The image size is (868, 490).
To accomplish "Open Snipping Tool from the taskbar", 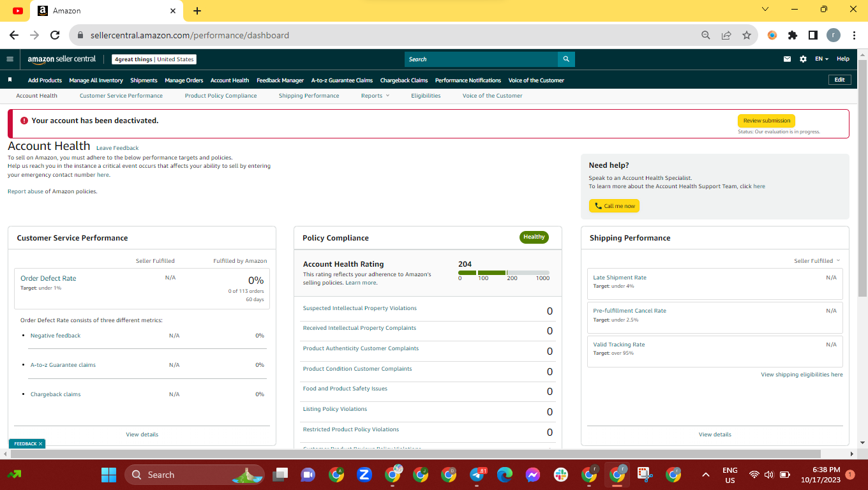I will pyautogui.click(x=645, y=475).
